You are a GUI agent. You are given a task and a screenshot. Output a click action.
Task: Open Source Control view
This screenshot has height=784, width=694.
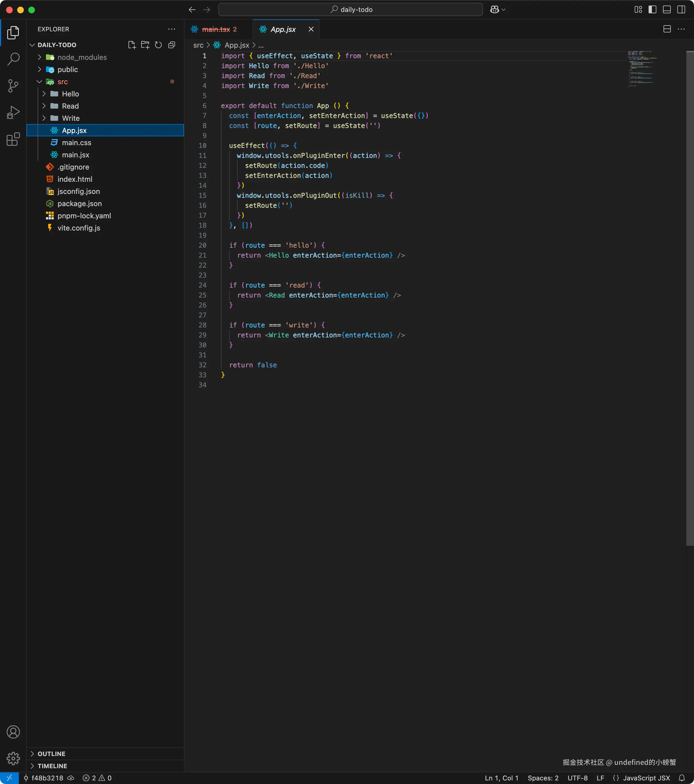click(x=13, y=86)
